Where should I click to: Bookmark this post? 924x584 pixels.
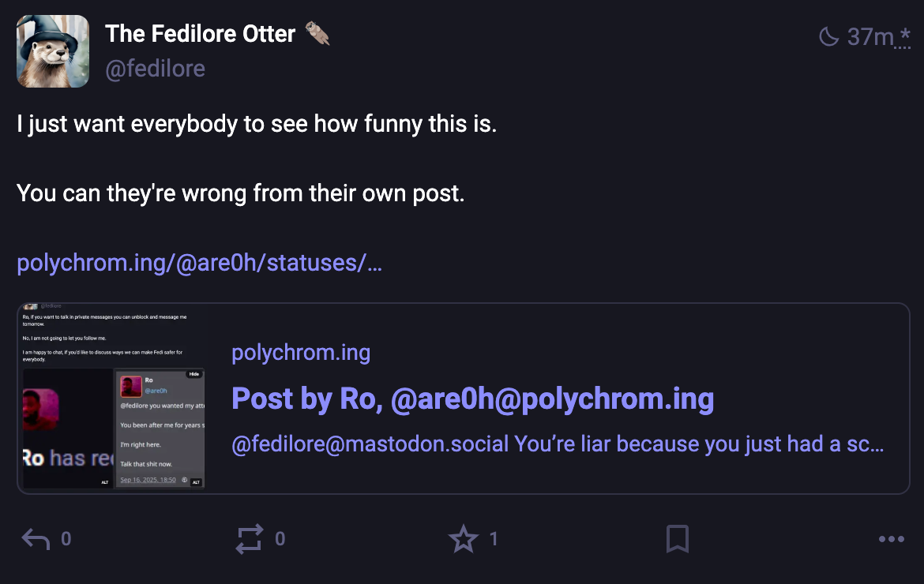[677, 539]
